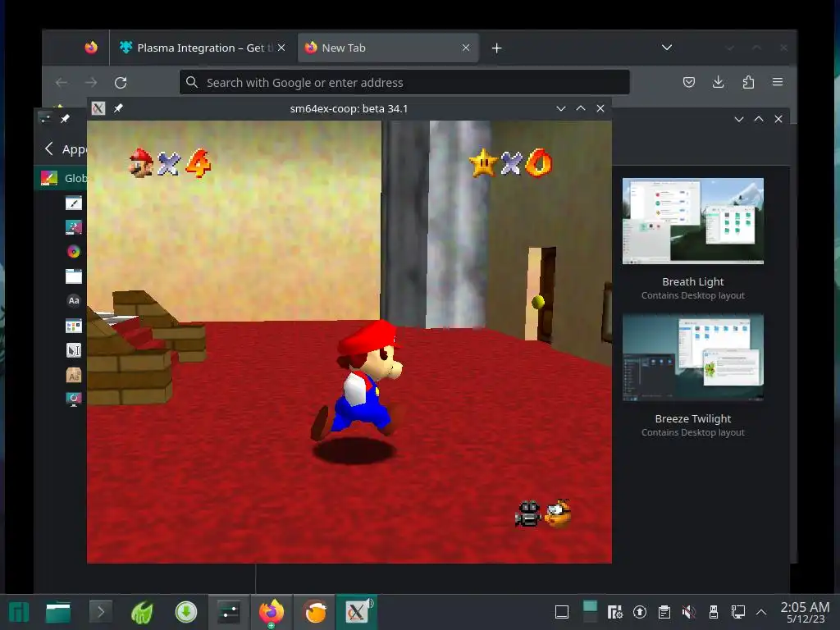The height and width of the screenshot is (630, 840).
Task: Open the Font Management icon in sidebar
Action: (73, 375)
